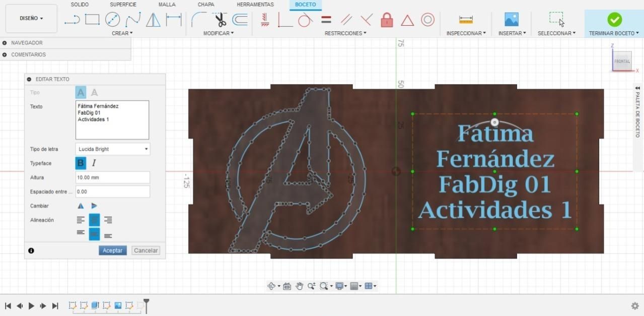The height and width of the screenshot is (316, 644).
Task: Open the Restricciones dropdown menu
Action: click(345, 33)
